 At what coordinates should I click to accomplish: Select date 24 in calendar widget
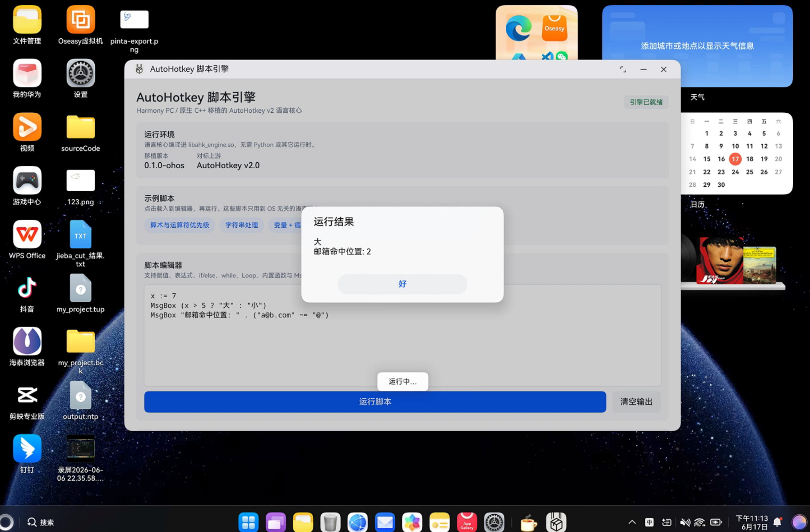click(x=735, y=172)
